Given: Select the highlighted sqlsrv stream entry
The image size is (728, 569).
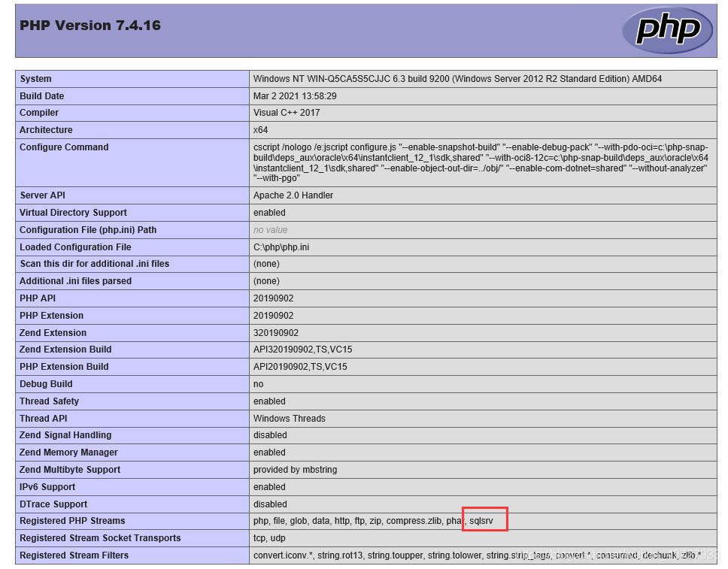Looking at the screenshot, I should tap(484, 520).
